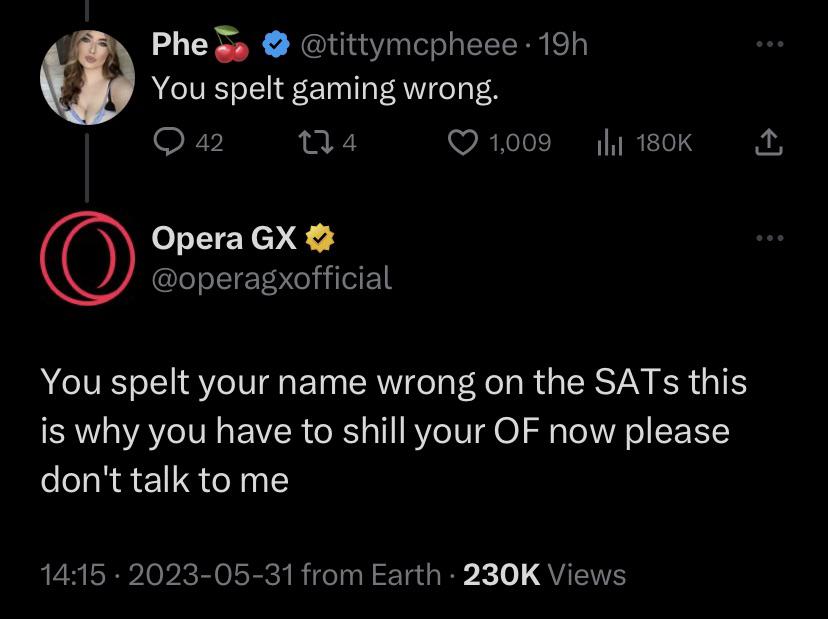Open Opera GX's profile avatar
The height and width of the screenshot is (619, 828).
point(87,259)
